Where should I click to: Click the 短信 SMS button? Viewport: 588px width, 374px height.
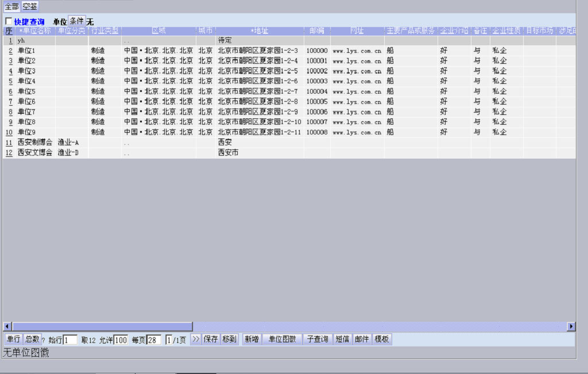click(342, 340)
